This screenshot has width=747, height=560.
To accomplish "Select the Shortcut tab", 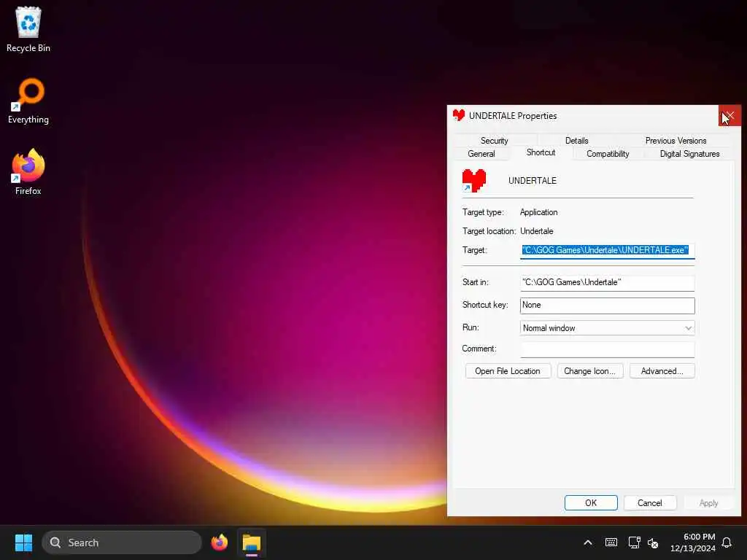I will [541, 152].
